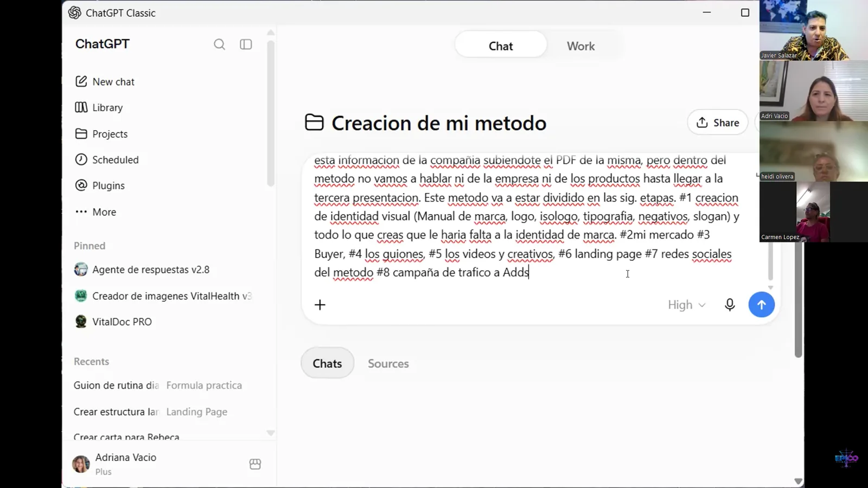Activate microphone dictation icon
Image resolution: width=868 pixels, height=488 pixels.
click(x=730, y=305)
